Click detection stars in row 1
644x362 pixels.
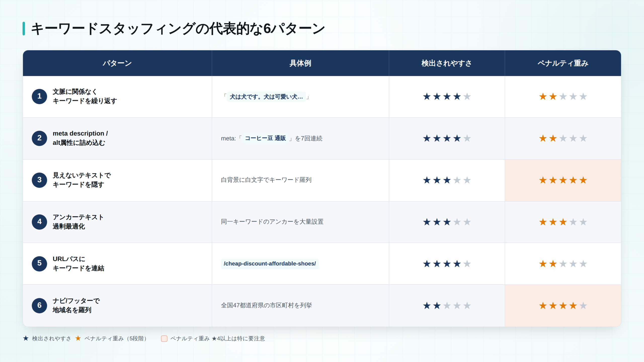(447, 97)
